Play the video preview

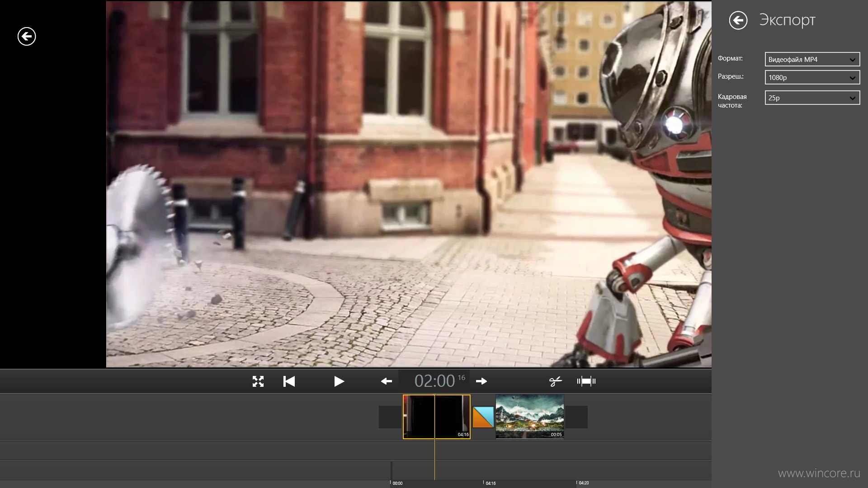(x=339, y=381)
